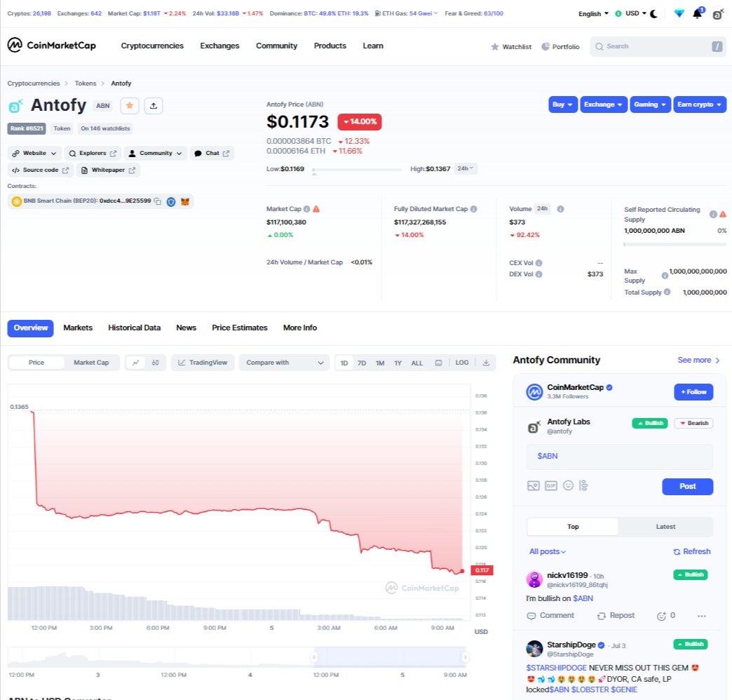Show Market Cap info icon
Image resolution: width=732 pixels, height=700 pixels.
(x=306, y=209)
